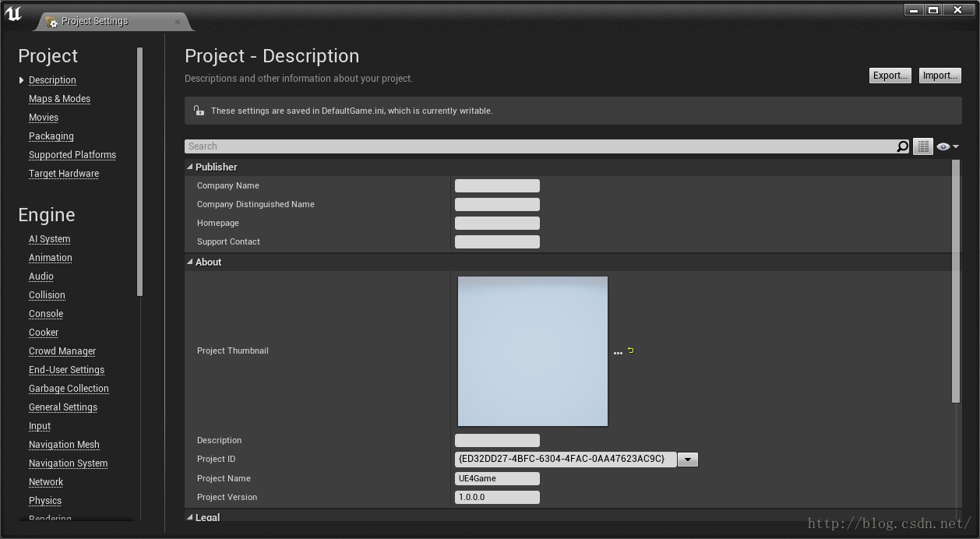Open the General Settings page
Image resolution: width=980 pixels, height=539 pixels.
(x=63, y=407)
